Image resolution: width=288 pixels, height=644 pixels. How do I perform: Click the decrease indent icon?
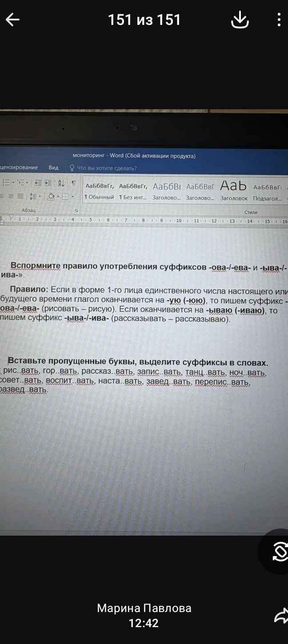point(38,183)
